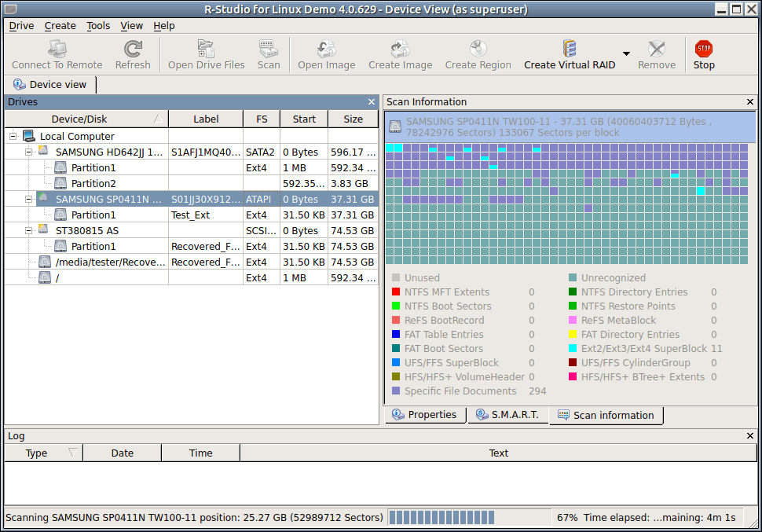
Task: Click the "Specific File Documents" legend label
Action: [460, 391]
